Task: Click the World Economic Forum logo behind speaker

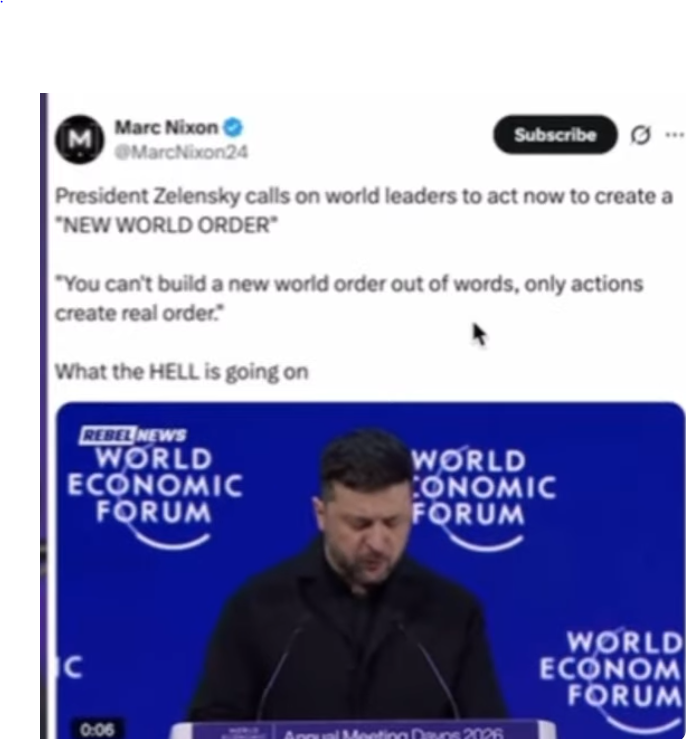Action: tap(483, 499)
